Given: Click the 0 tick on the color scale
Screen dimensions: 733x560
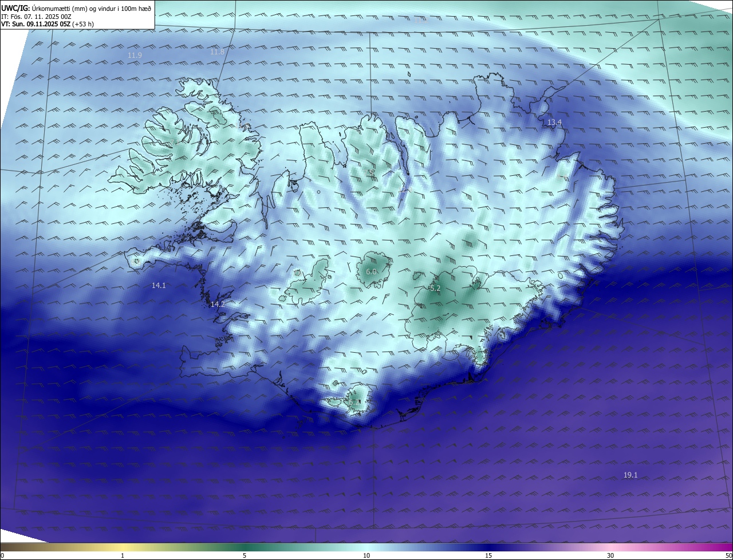Looking at the screenshot, I should click(2, 555).
